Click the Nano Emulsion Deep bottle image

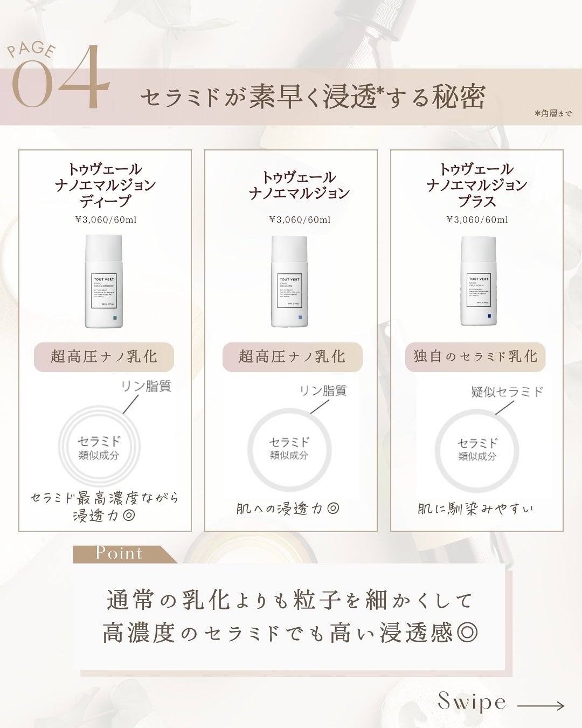coord(103,281)
